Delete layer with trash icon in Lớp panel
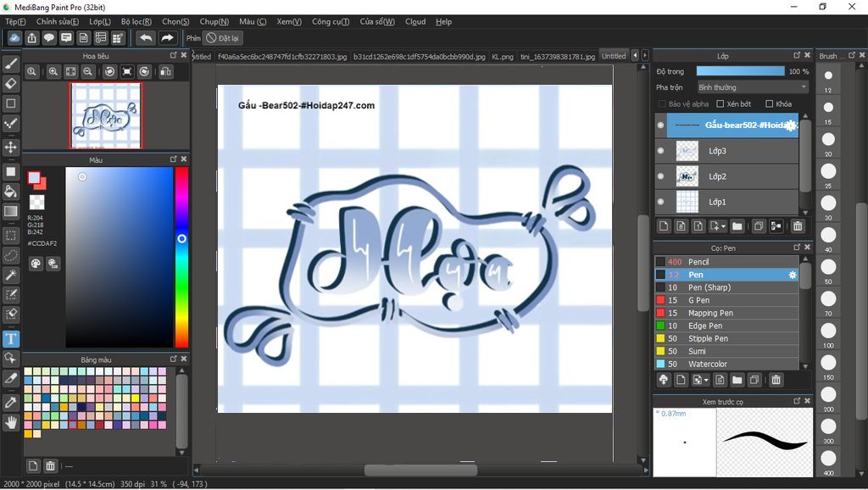 (x=798, y=226)
